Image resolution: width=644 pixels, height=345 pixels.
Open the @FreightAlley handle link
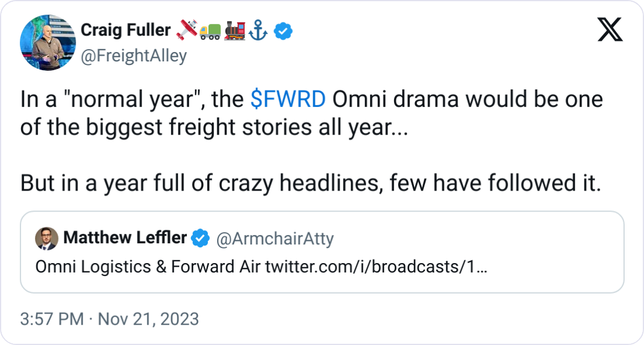click(x=133, y=56)
